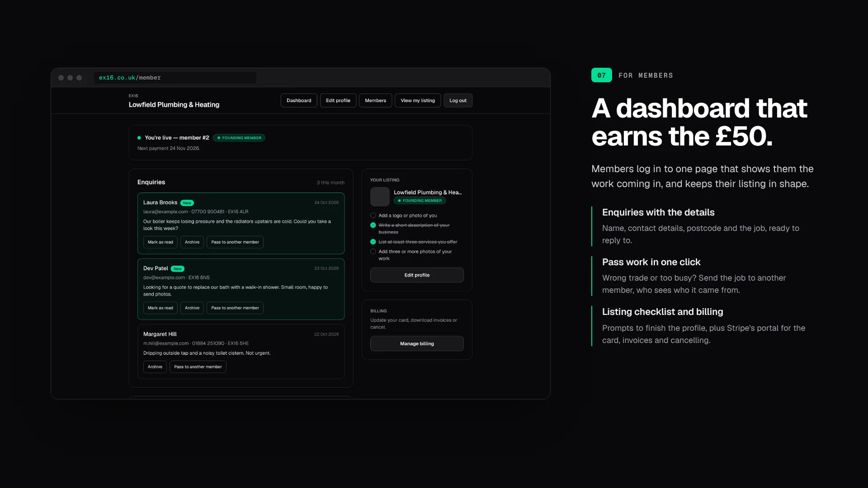Select View my listing in the header
The height and width of the screenshot is (488, 868).
tap(418, 100)
